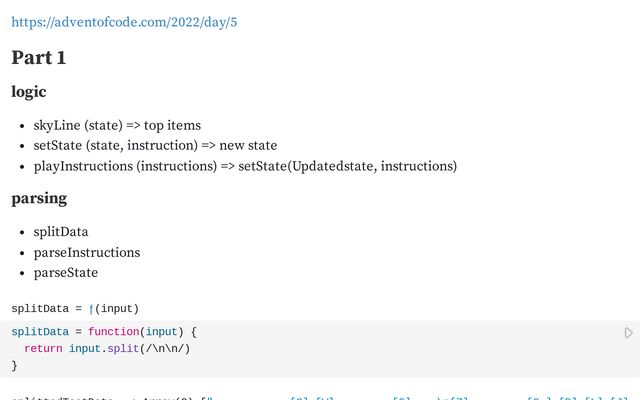Click the function keyword in code
The width and height of the screenshot is (640, 400).
pos(113,332)
